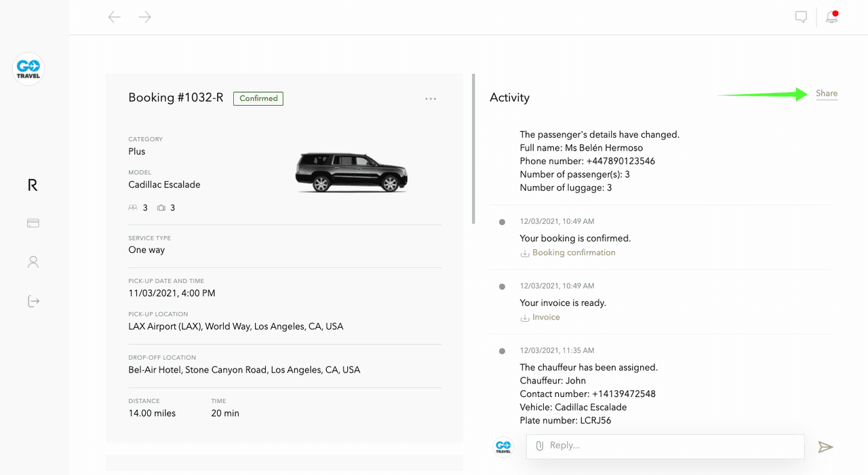Click the paperclip attachment icon

pos(540,446)
